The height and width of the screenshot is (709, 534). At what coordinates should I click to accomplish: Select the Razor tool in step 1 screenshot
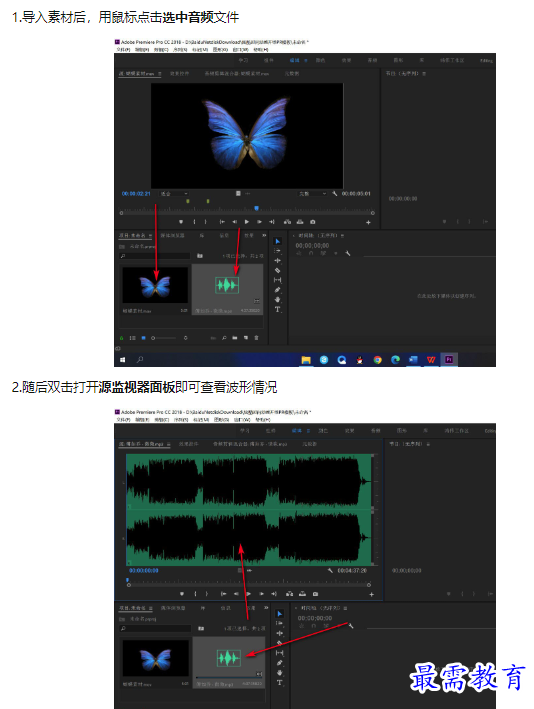click(278, 270)
